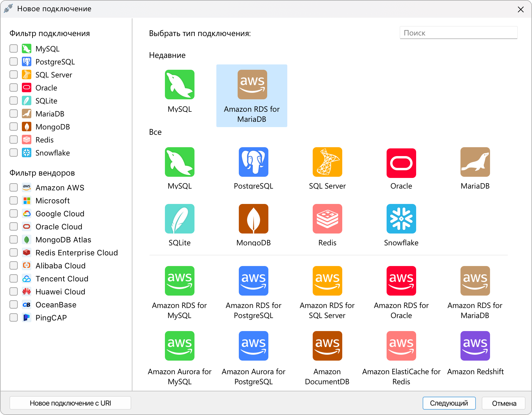Choose the SQLite feather connection icon

click(x=180, y=219)
